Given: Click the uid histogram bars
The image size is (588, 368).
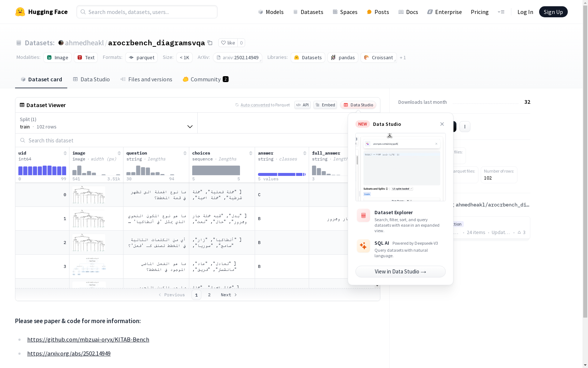Looking at the screenshot, I should 42,170.
